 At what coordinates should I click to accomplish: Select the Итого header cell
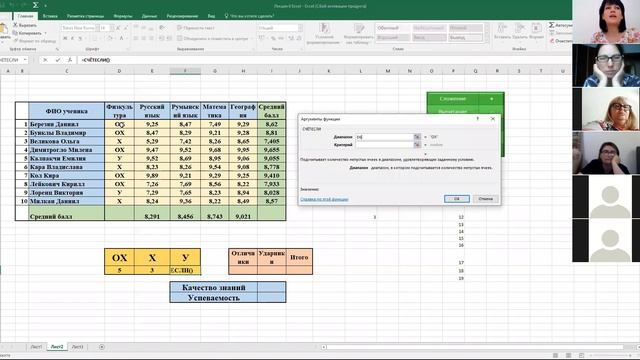click(x=299, y=257)
